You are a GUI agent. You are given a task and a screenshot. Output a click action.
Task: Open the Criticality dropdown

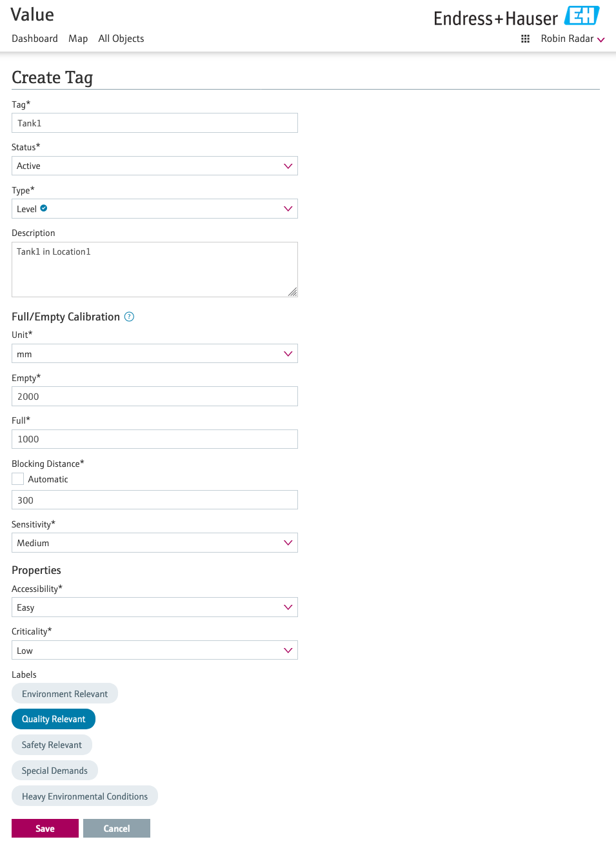(155, 650)
